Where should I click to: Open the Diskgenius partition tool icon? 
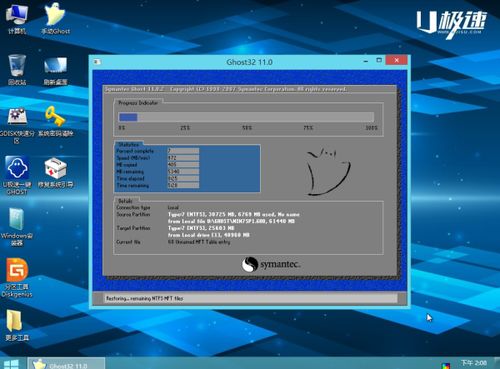(17, 277)
